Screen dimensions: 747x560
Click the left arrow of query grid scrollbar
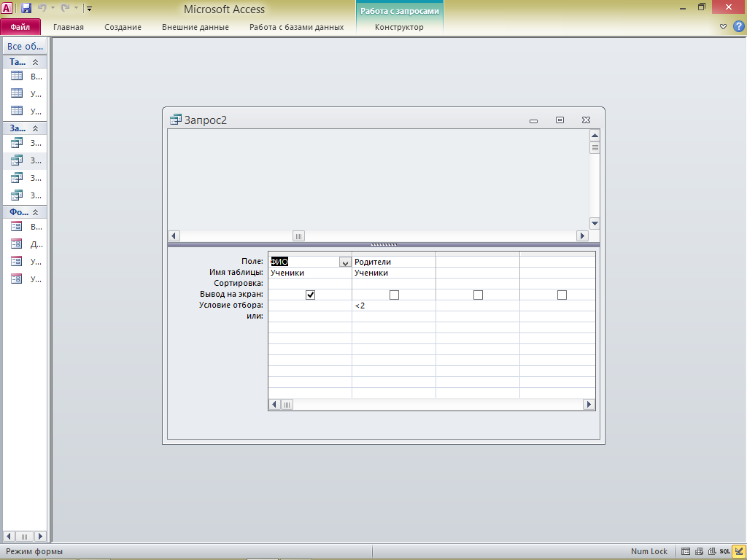click(274, 404)
